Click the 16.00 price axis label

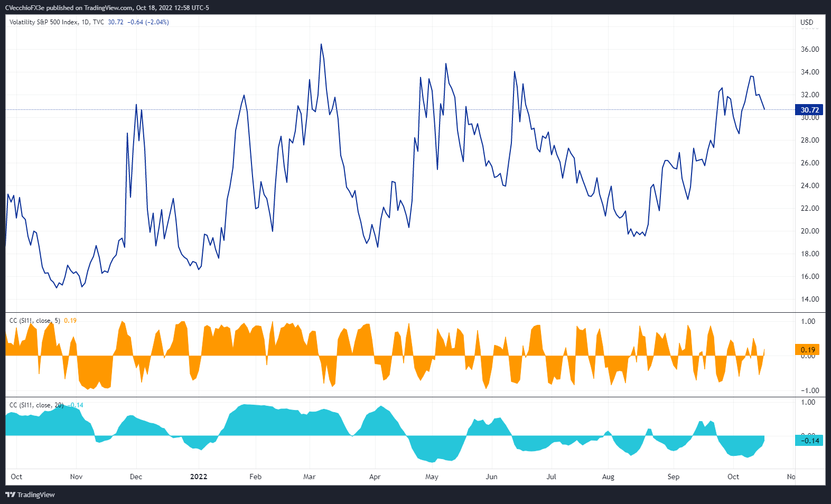[810, 276]
